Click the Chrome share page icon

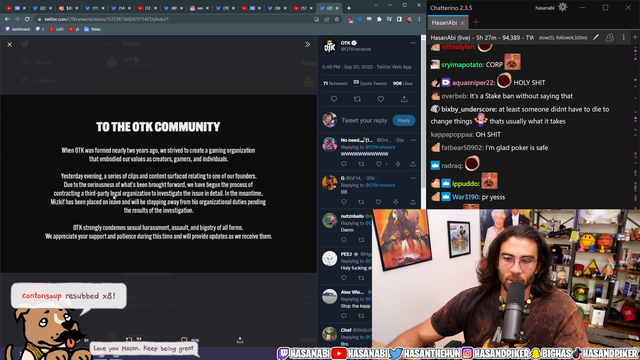(x=327, y=19)
